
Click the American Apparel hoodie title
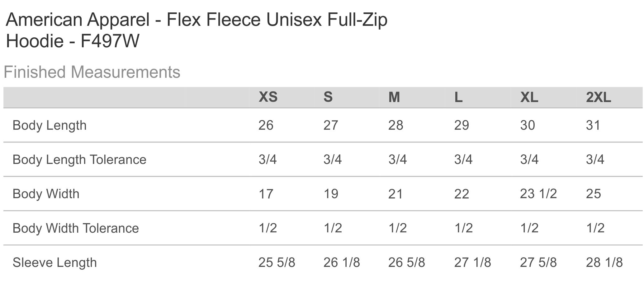(x=197, y=30)
